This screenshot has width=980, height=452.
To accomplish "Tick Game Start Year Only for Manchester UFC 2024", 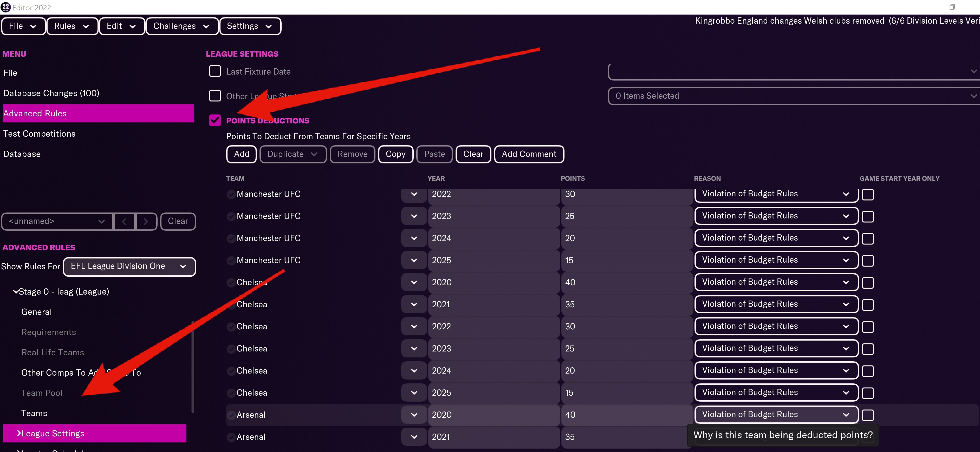I will tap(868, 238).
